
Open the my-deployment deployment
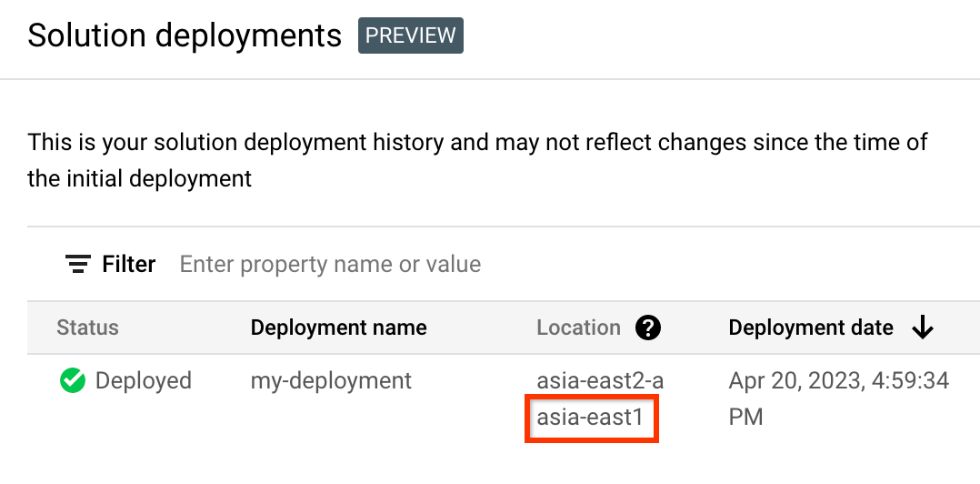coord(331,380)
